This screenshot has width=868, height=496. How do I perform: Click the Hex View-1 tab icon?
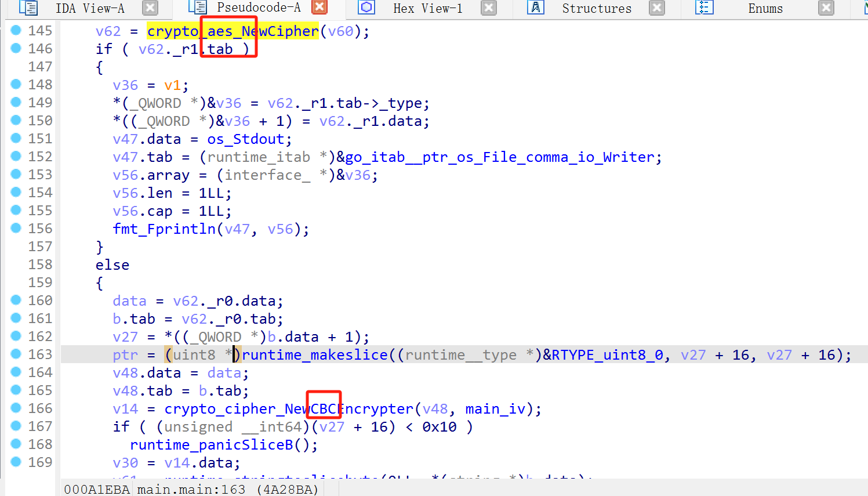point(366,8)
